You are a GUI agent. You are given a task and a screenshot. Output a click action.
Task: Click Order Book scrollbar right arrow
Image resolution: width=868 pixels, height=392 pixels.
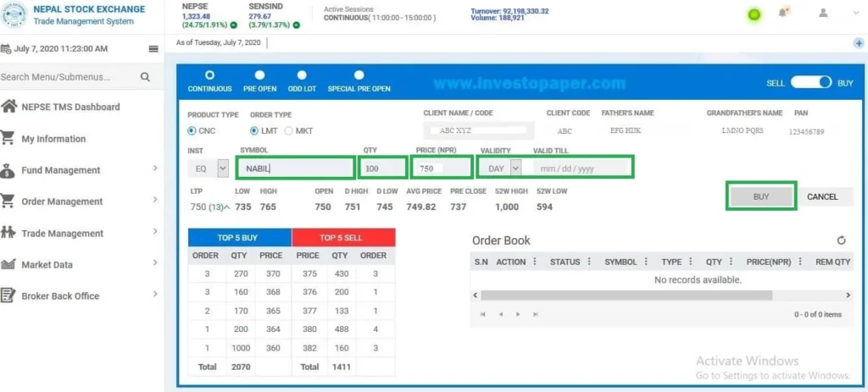pyautogui.click(x=849, y=295)
